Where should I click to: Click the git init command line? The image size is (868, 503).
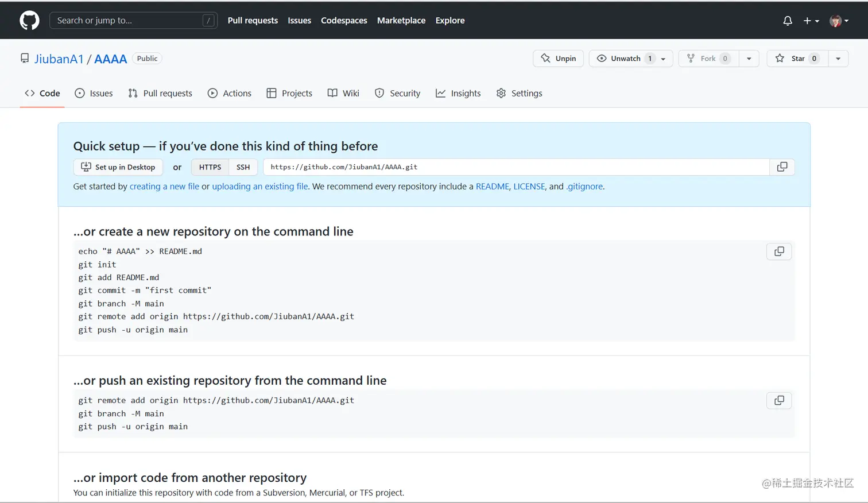pyautogui.click(x=97, y=265)
